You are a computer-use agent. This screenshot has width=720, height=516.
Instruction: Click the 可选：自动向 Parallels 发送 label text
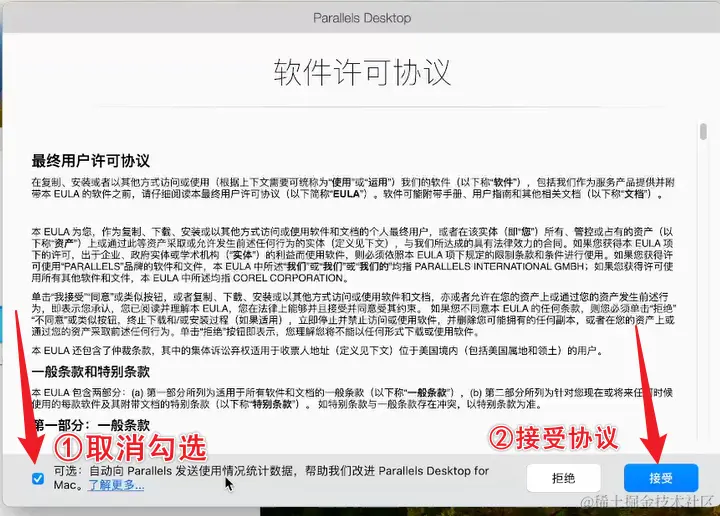271,477
